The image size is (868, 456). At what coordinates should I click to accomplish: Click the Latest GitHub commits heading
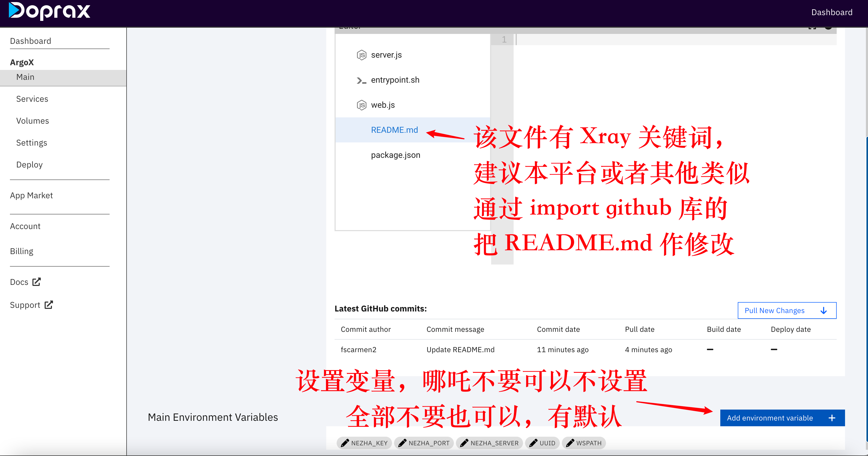381,309
